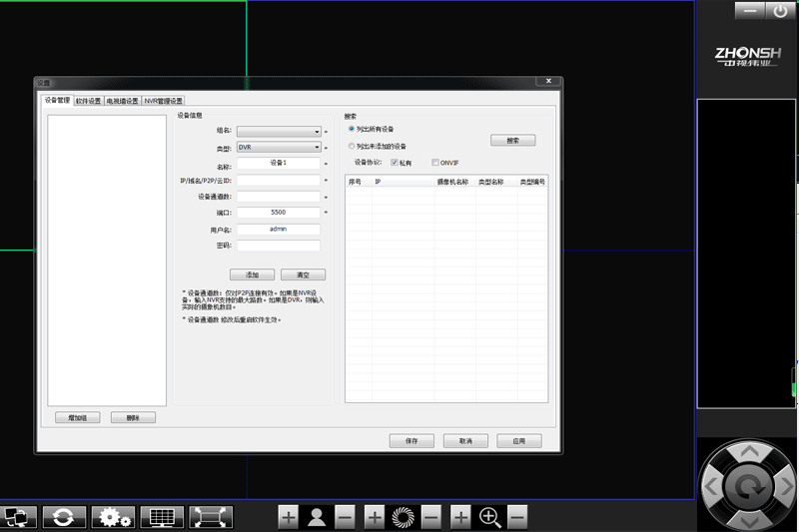Click the iris aperture icon
This screenshot has height=532, width=799.
[x=403, y=518]
